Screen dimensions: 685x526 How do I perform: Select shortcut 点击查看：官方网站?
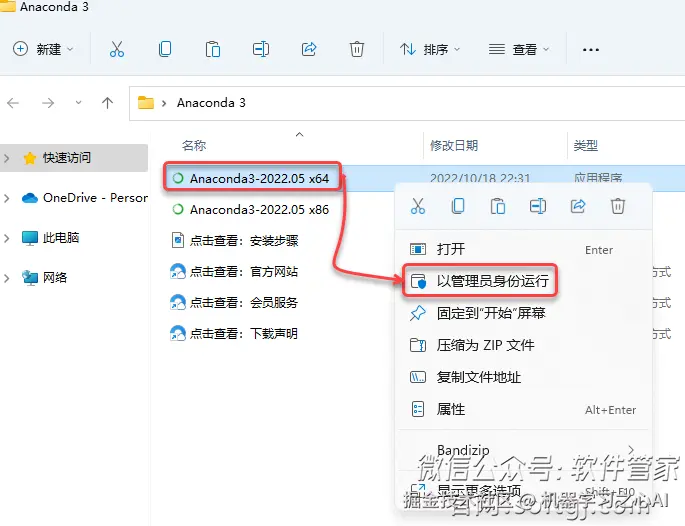pos(236,271)
